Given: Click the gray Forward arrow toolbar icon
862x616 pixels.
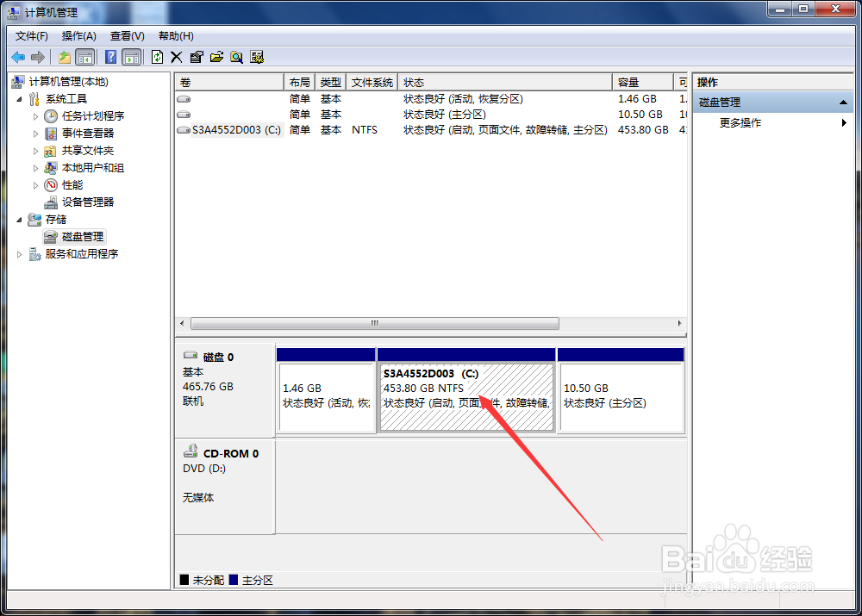Looking at the screenshot, I should coord(38,57).
